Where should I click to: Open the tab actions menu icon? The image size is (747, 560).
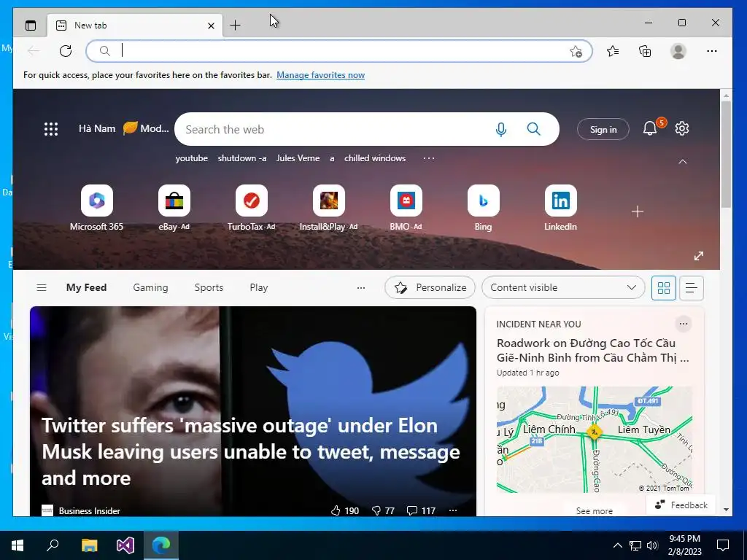pos(31,26)
